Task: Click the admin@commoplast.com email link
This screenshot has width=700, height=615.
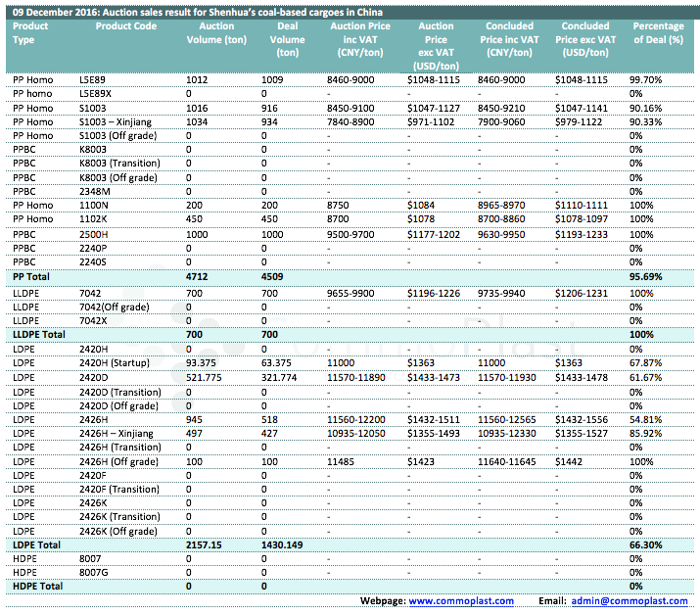Action: pyautogui.click(x=631, y=600)
